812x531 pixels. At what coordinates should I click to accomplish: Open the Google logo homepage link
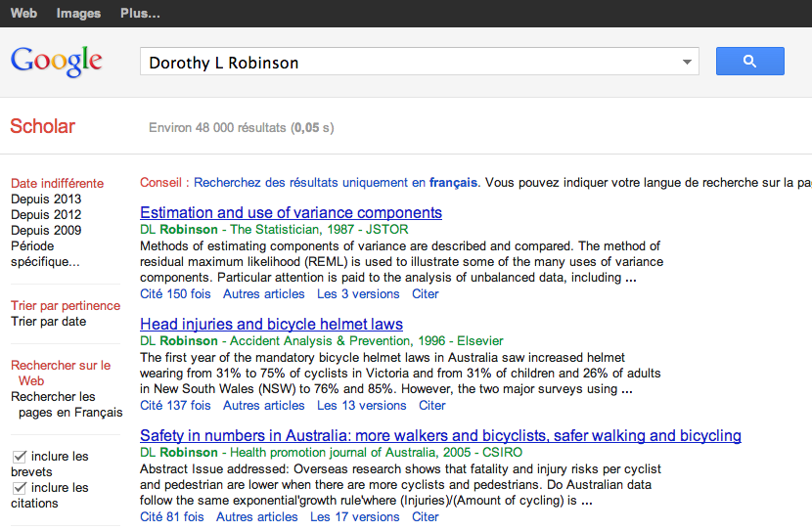pos(57,62)
